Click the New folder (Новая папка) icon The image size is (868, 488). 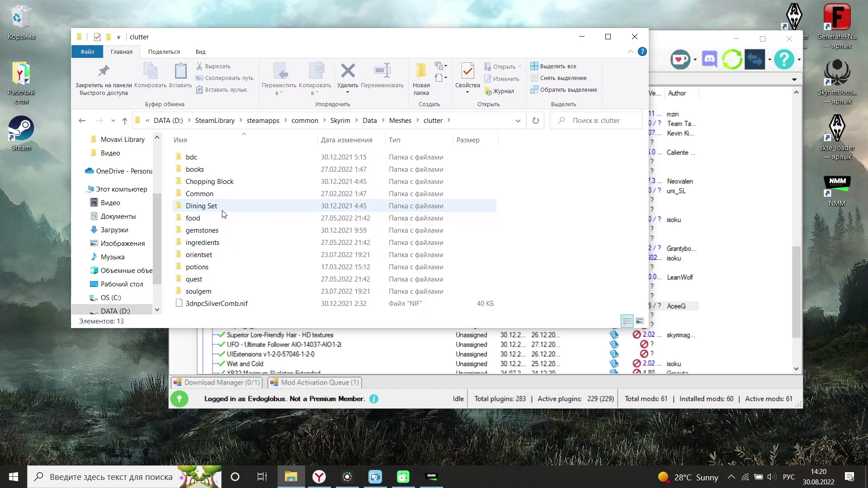(x=421, y=71)
